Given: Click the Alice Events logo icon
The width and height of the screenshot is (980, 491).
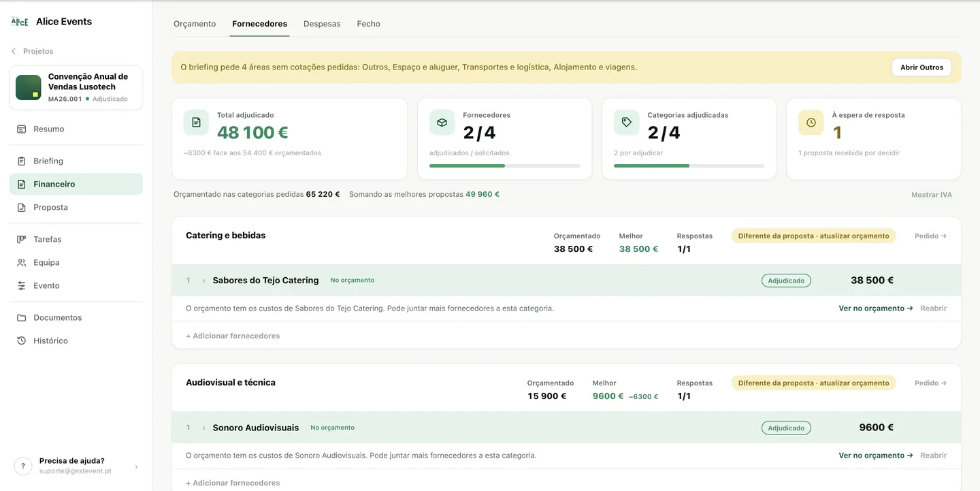Looking at the screenshot, I should point(20,22).
